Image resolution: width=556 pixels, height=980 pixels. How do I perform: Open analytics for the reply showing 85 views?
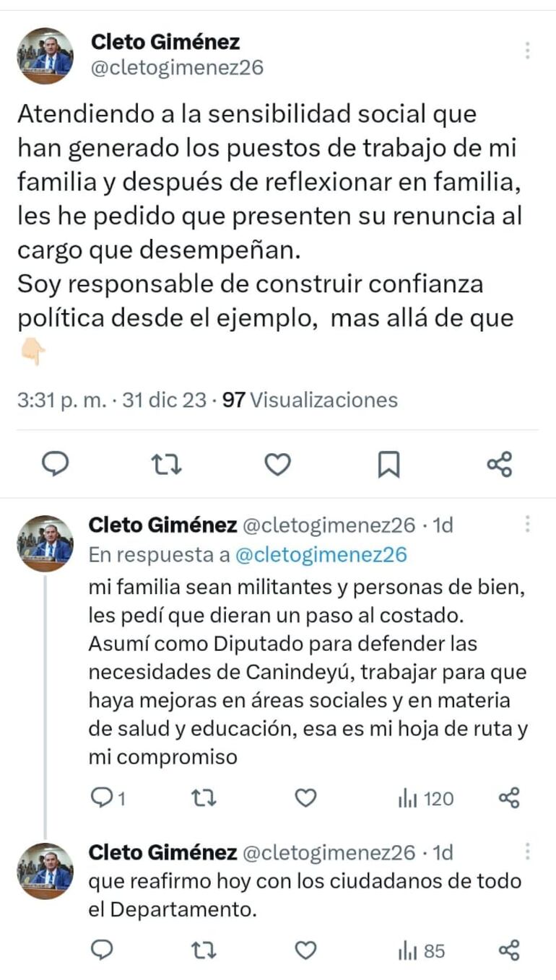422,951
